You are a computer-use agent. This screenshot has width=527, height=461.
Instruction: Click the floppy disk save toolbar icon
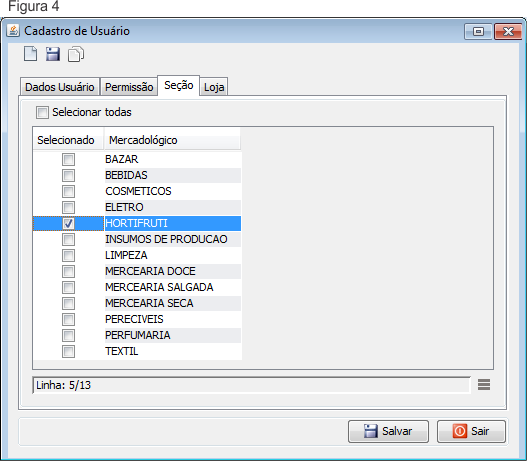(x=53, y=54)
